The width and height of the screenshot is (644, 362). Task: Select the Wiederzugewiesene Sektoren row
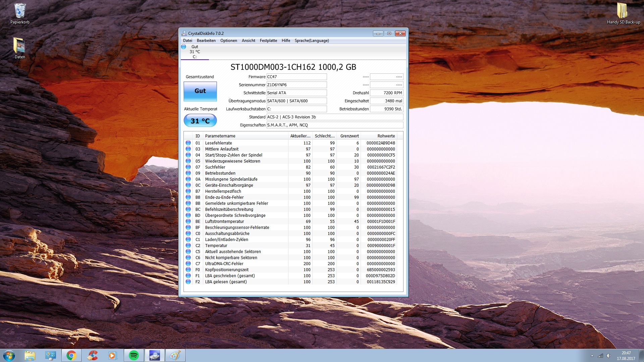click(232, 161)
